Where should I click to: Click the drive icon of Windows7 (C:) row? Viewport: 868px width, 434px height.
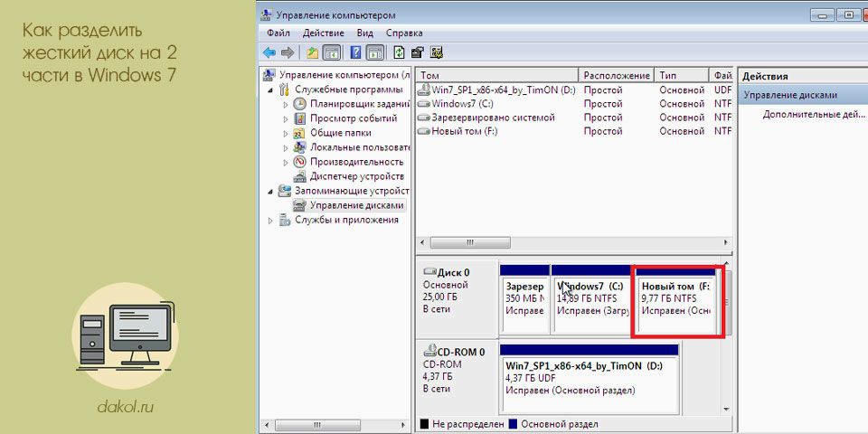click(x=423, y=103)
